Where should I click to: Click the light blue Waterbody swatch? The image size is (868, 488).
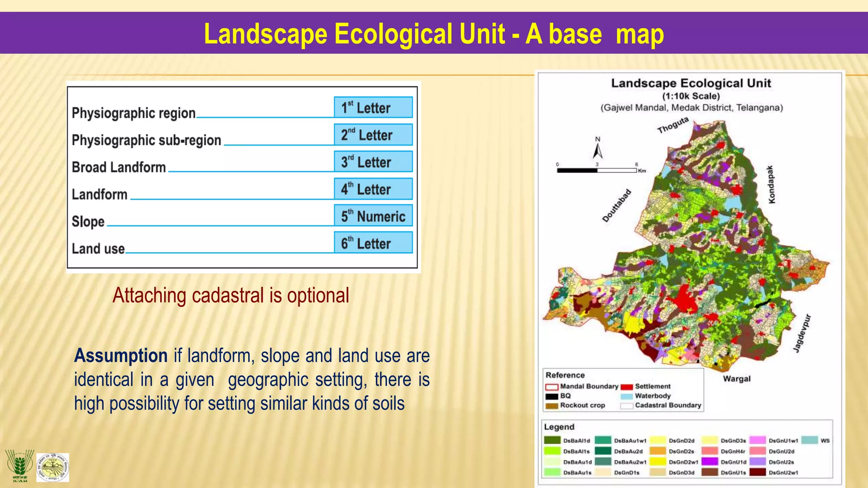626,396
